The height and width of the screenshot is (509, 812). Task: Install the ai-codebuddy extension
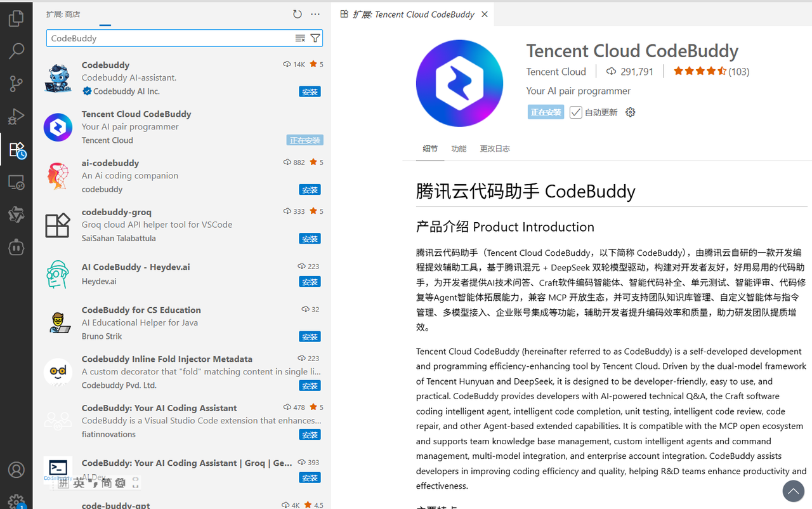[310, 189]
